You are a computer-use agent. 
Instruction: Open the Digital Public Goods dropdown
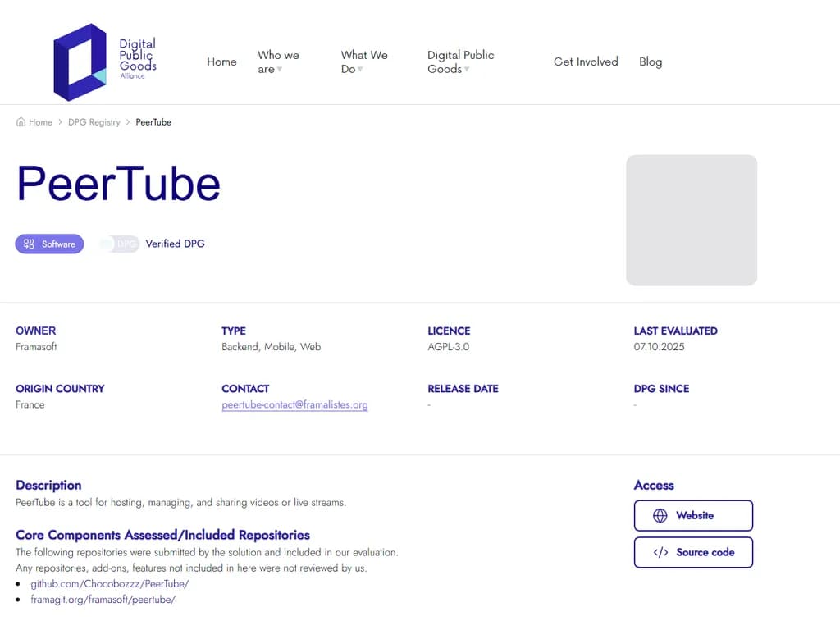(460, 62)
